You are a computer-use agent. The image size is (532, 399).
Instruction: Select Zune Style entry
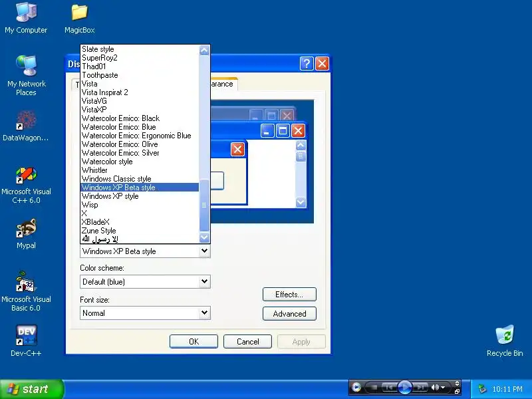coord(140,231)
